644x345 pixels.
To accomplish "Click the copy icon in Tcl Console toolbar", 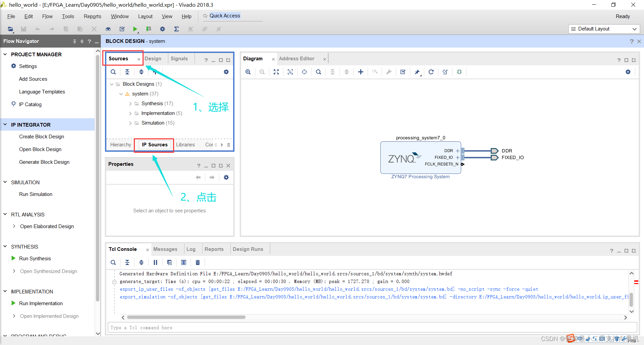I will point(169,263).
